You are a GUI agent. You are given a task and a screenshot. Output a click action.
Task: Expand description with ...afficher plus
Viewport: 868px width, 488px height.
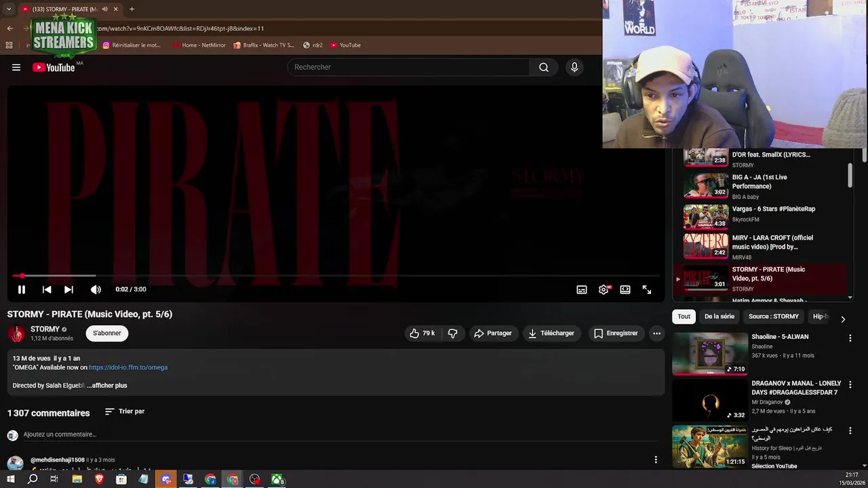[107, 386]
